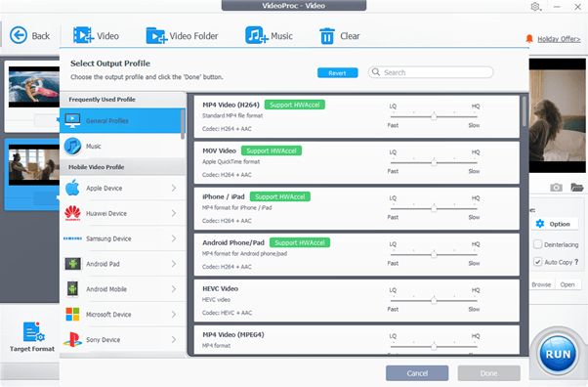This screenshot has width=588, height=387.
Task: Click the profile list vertical scrollbar
Action: pyautogui.click(x=524, y=111)
